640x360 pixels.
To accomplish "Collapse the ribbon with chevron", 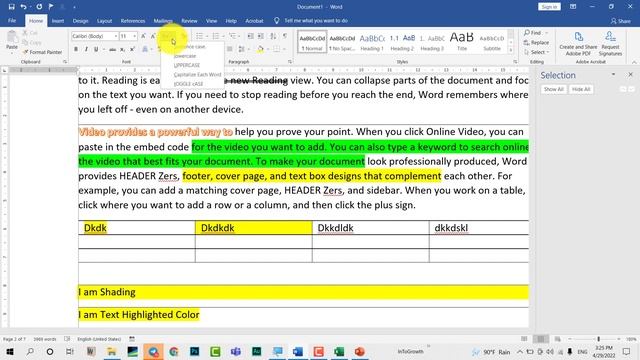I will point(634,62).
